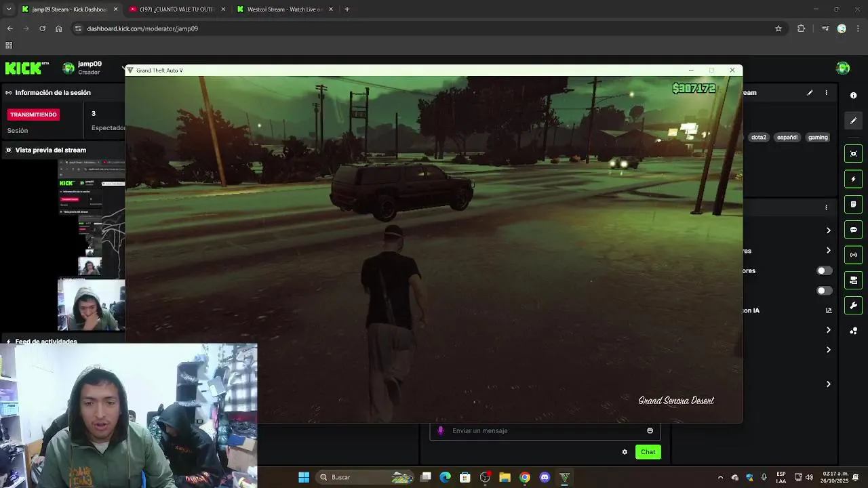Open Chrome's media control icon
The height and width of the screenshot is (488, 868).
click(825, 28)
